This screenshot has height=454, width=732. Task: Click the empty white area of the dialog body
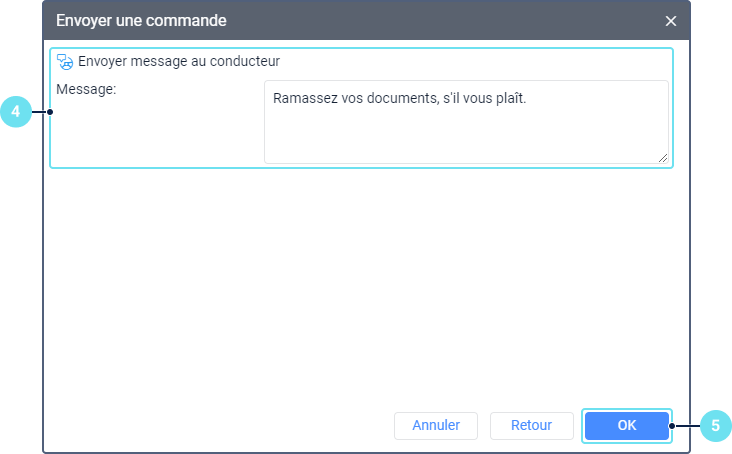(x=366, y=280)
